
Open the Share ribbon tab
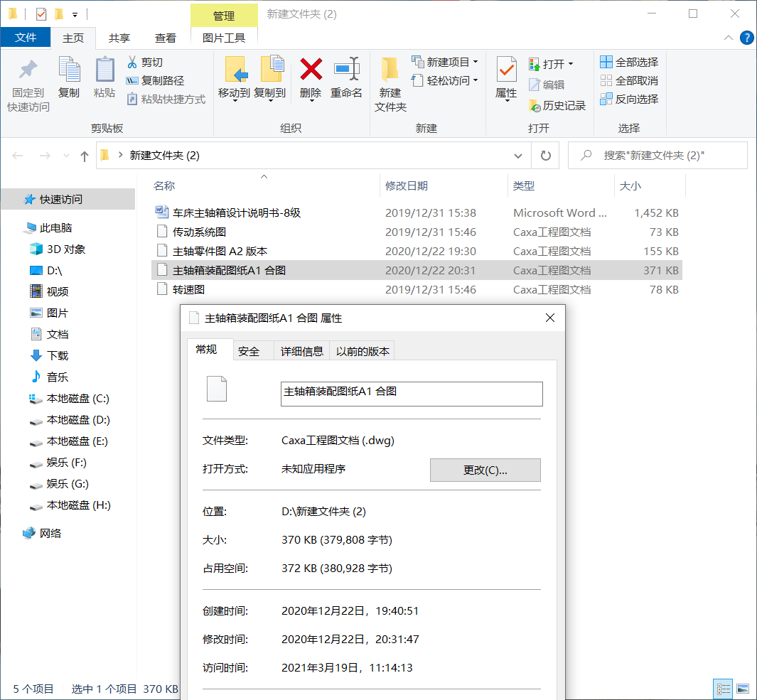click(x=119, y=38)
